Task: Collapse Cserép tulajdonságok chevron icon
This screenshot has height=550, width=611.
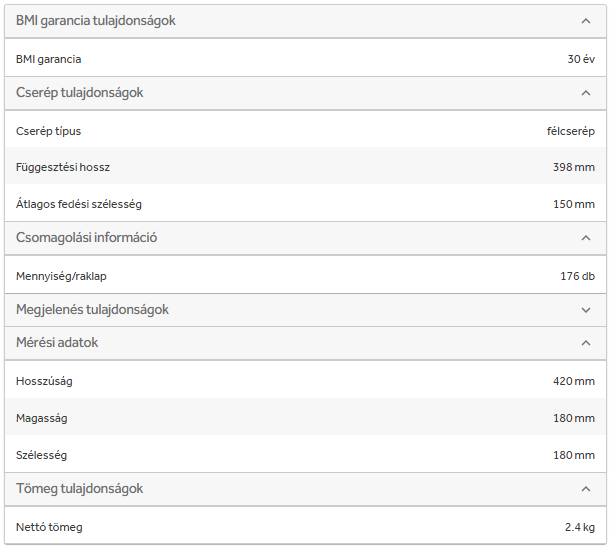Action: click(x=586, y=93)
